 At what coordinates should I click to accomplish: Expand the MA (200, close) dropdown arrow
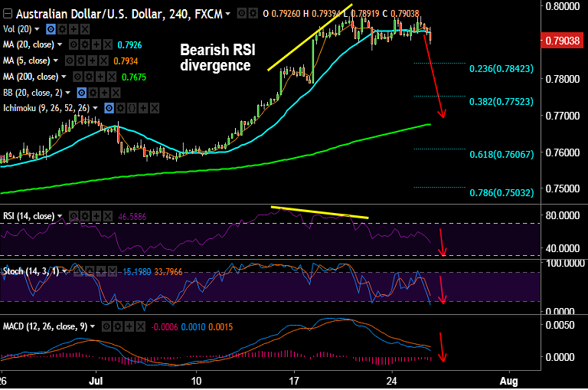[64, 77]
